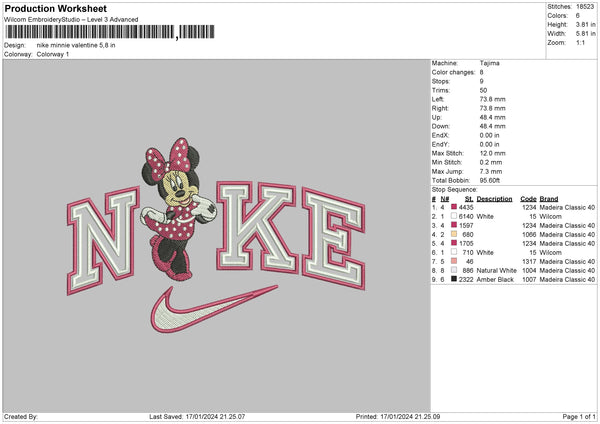Screen dimensions: 600x424
Task: Pick the Natural White swatch in row 8
Action: [x=454, y=270]
